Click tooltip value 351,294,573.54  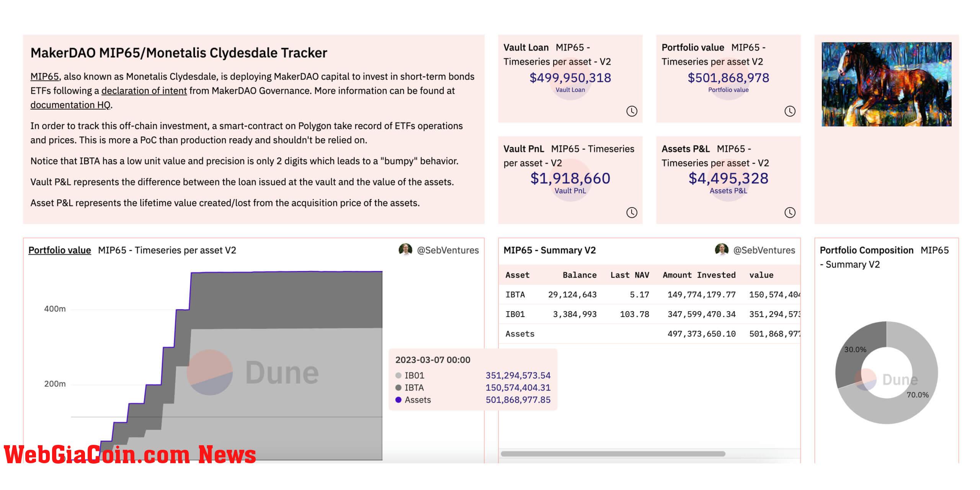pos(518,376)
